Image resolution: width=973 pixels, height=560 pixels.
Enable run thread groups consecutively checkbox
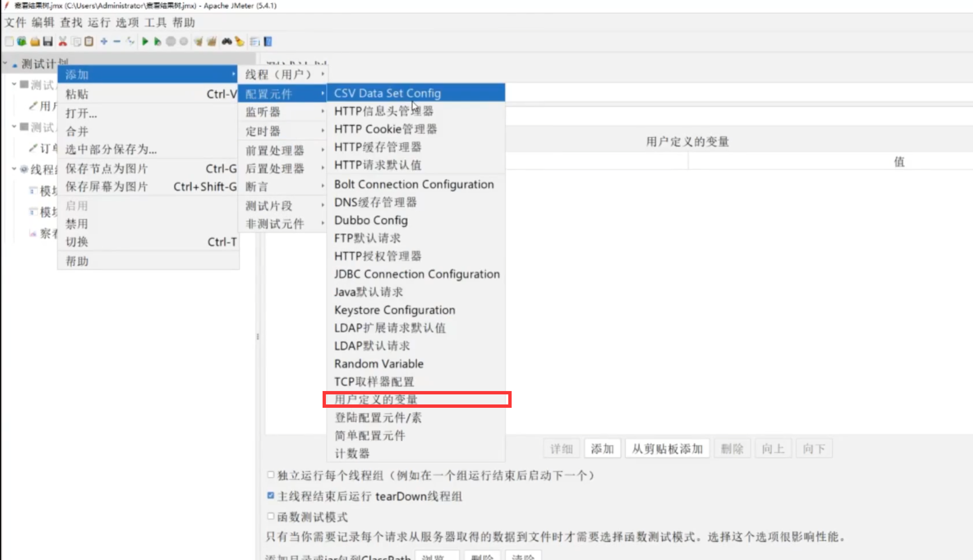coord(271,475)
